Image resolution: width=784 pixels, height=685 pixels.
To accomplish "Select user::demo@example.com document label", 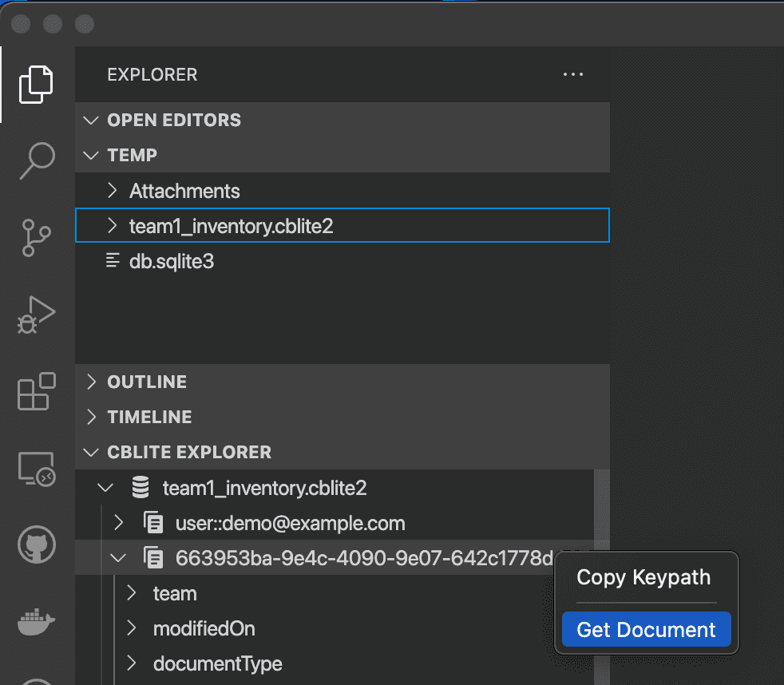I will click(x=290, y=523).
